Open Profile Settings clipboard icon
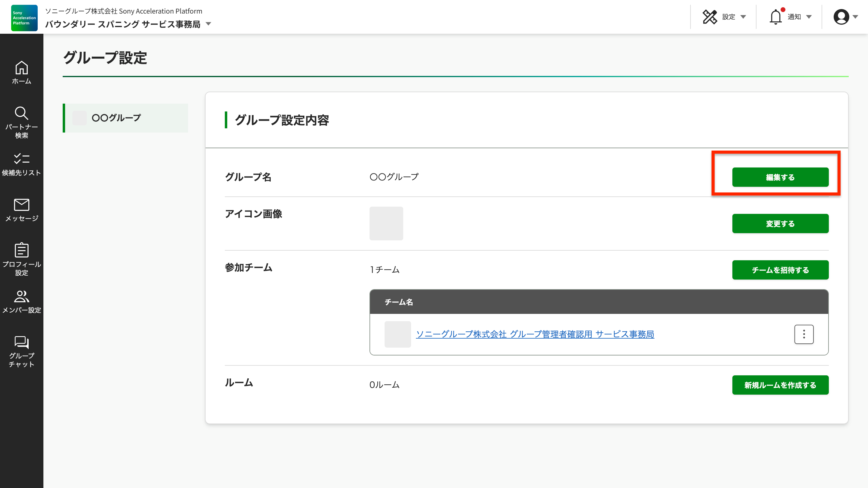This screenshot has width=868, height=488. (22, 250)
